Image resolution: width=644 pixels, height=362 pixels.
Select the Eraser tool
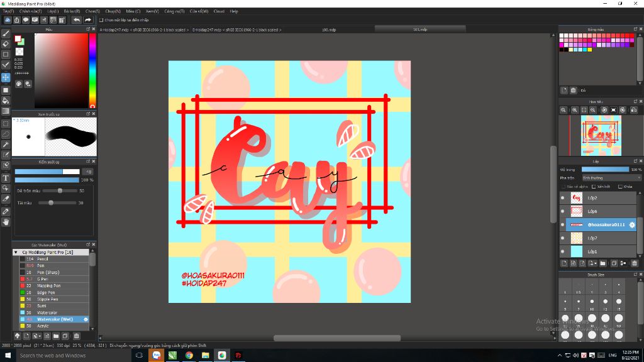[6, 44]
